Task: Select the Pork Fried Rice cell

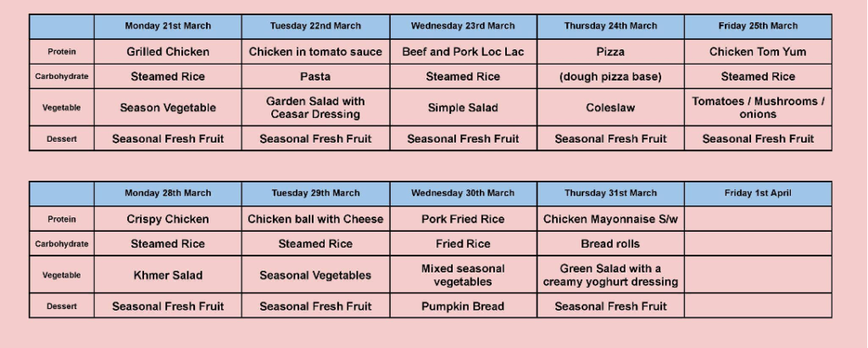Action: 463,219
